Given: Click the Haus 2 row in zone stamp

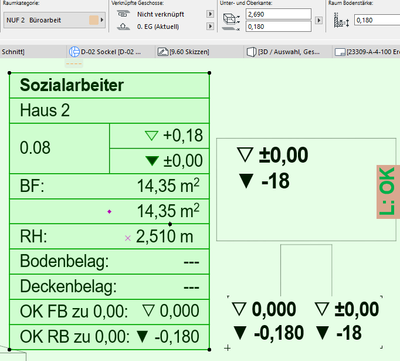Looking at the screenshot, I should (109, 111).
